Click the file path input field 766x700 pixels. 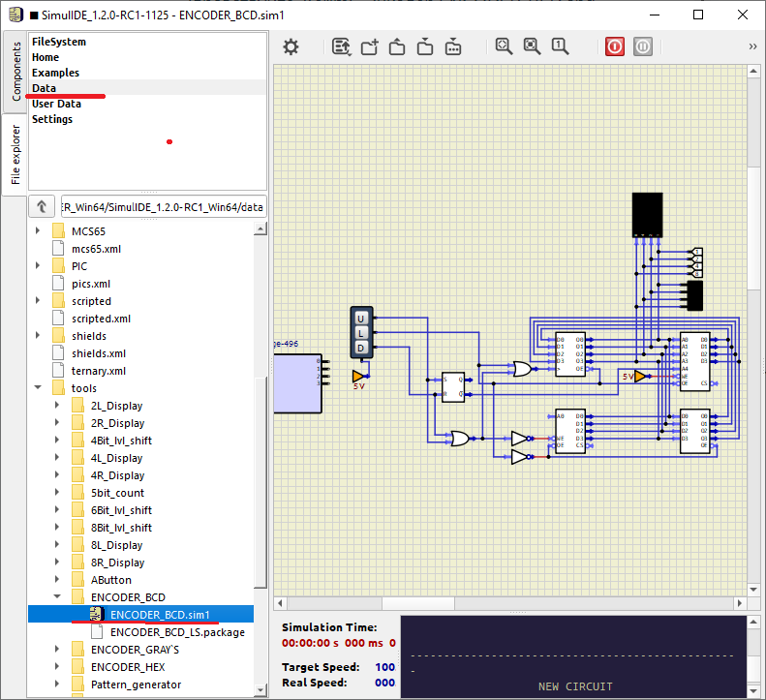(x=162, y=207)
